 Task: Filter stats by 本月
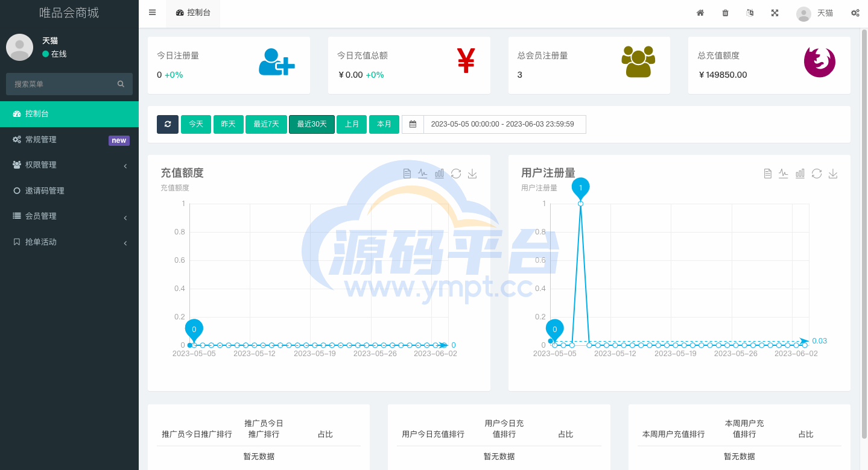[x=384, y=124]
